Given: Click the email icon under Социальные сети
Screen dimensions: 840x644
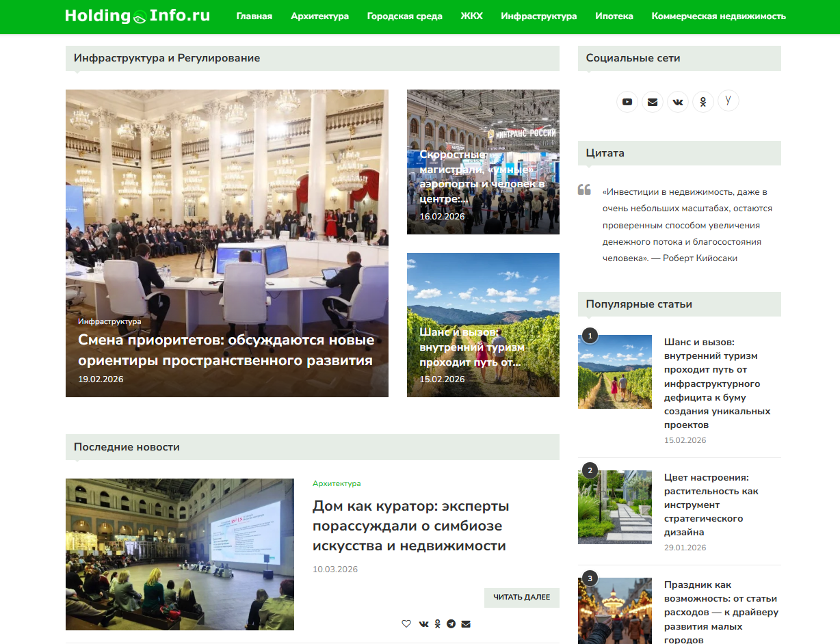Looking at the screenshot, I should (653, 103).
